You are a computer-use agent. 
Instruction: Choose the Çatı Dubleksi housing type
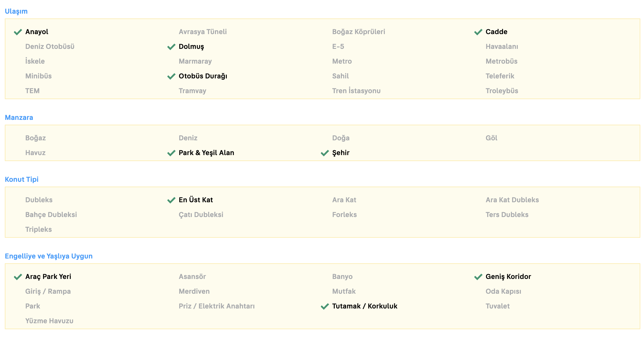click(x=201, y=215)
